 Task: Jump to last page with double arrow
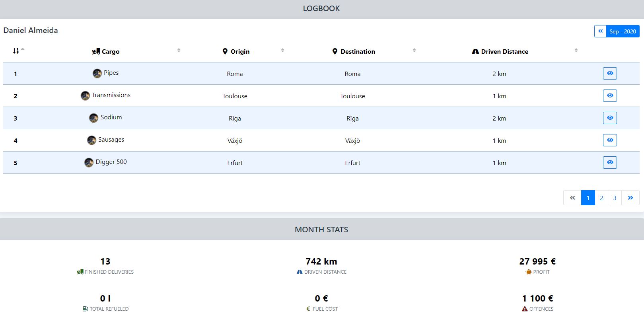click(630, 198)
